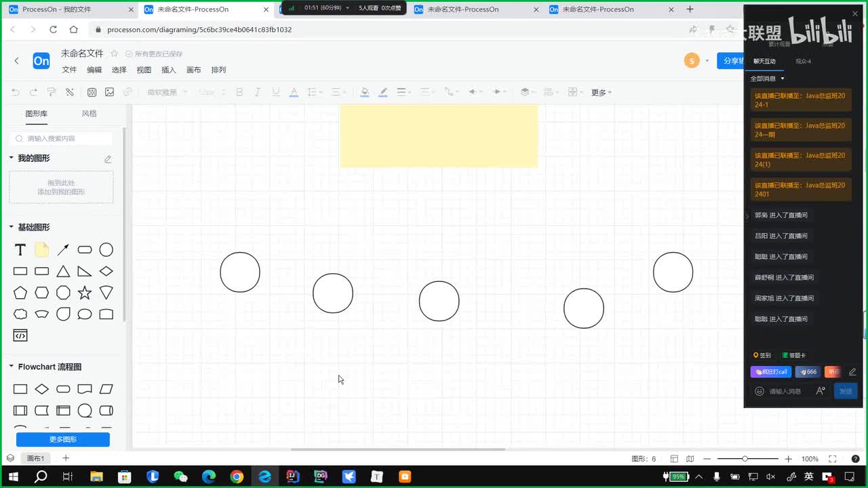Image resolution: width=868 pixels, height=488 pixels.
Task: Choose the Flowchart decision diamond shape
Action: coord(42,389)
